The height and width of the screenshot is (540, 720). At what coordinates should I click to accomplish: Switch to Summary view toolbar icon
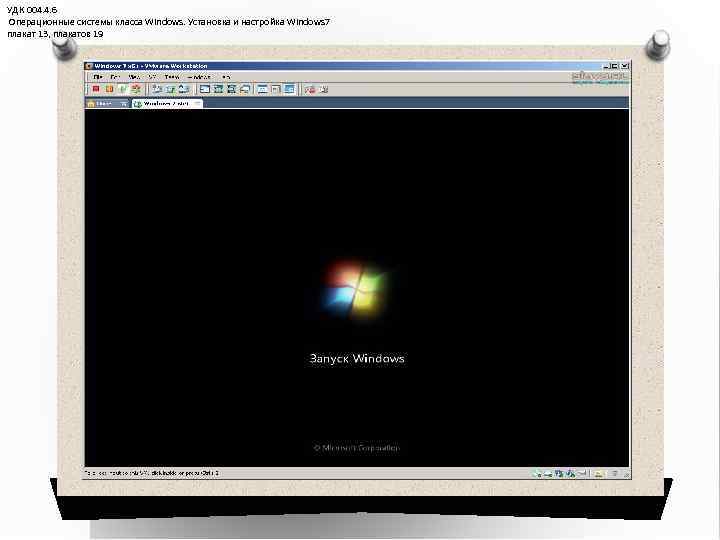click(x=262, y=89)
